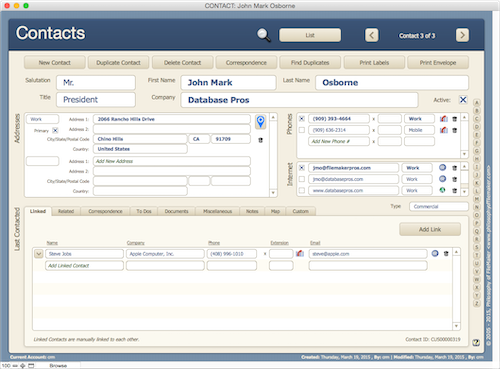Open state CA field

tap(199, 139)
